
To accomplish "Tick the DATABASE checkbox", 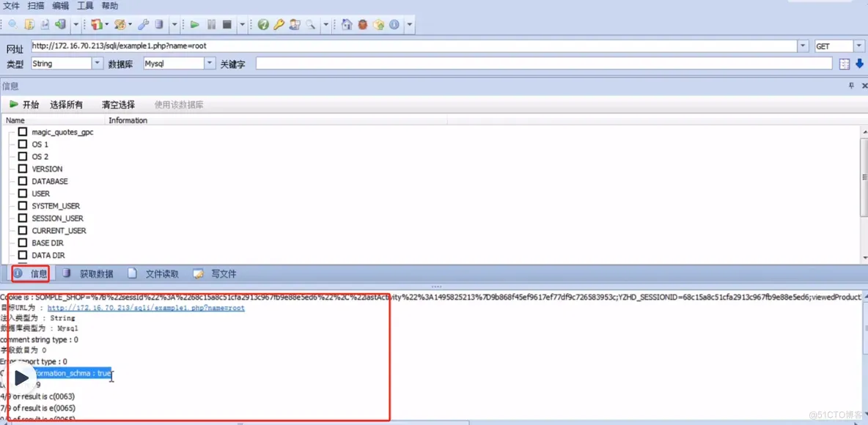I will coord(23,182).
